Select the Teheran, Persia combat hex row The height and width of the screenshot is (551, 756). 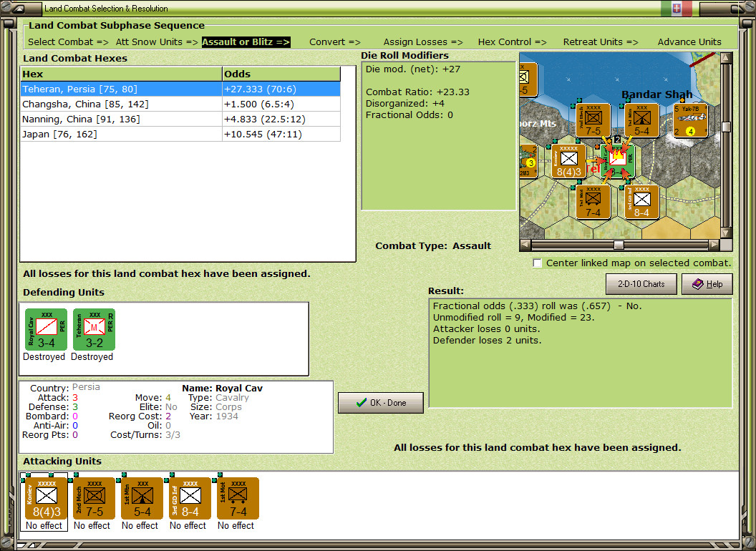coord(180,89)
